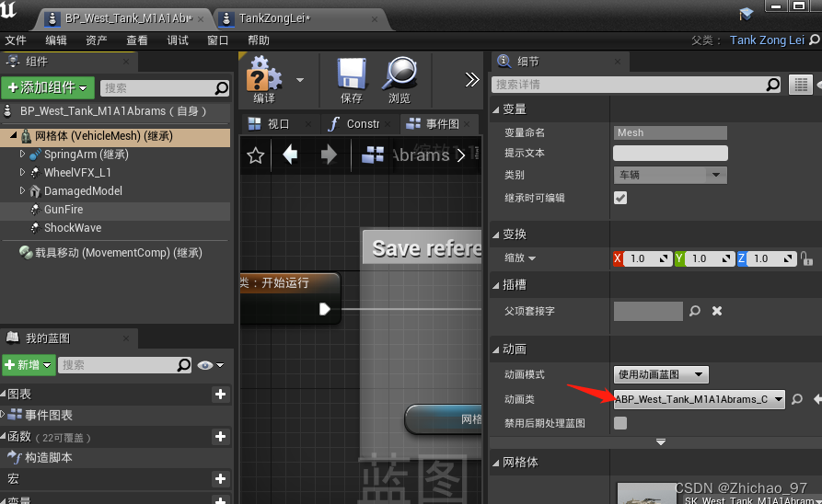Open the 文件 menu
Screen dimensions: 822x504
[16, 40]
